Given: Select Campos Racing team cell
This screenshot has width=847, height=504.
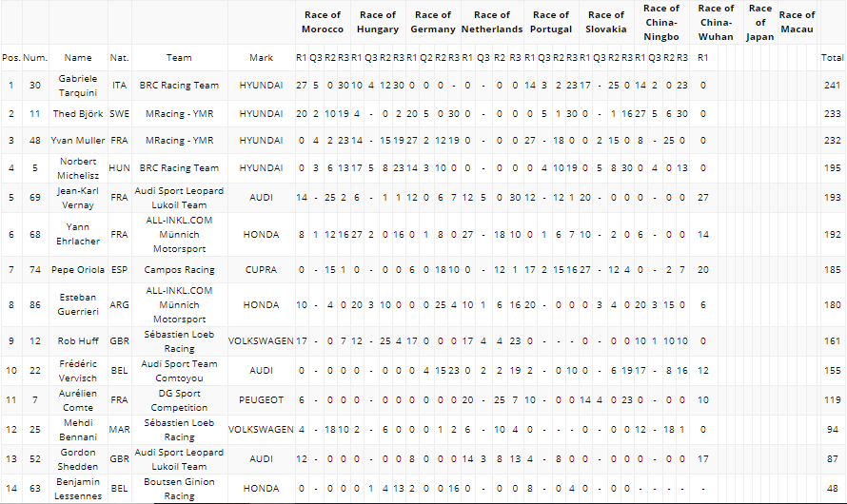Looking at the screenshot, I should pos(179,270).
